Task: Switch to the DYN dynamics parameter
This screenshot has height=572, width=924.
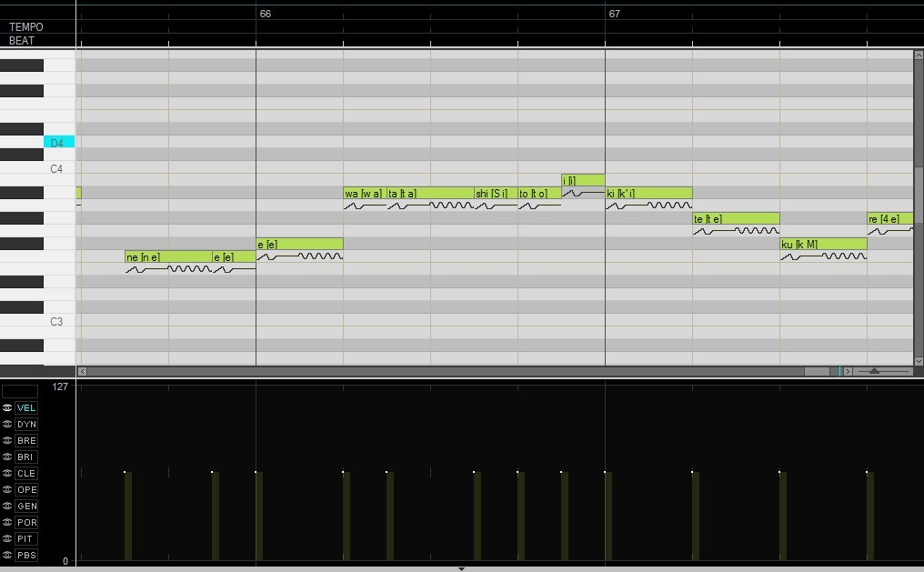Action: 26,424
